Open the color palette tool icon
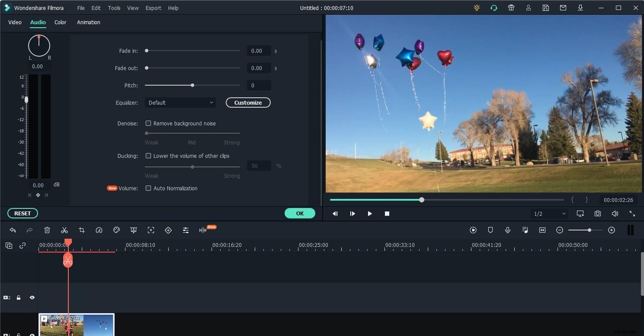Image resolution: width=644 pixels, height=336 pixels. [116, 230]
